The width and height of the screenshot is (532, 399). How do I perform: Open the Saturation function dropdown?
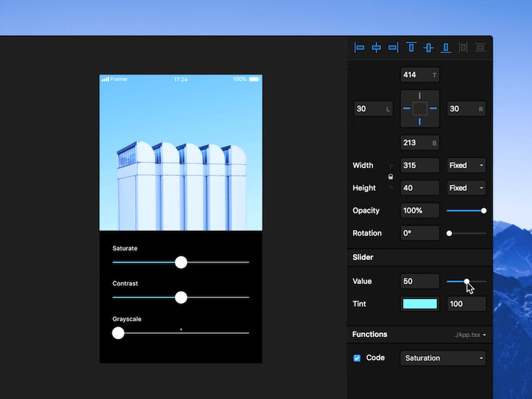pos(442,358)
